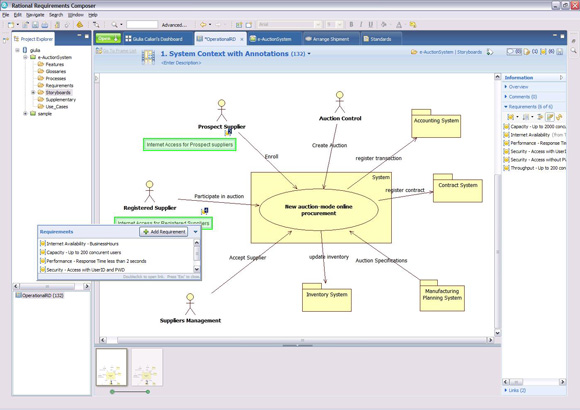Open dropdown arrow next to storyboard title
580x410 pixels.
309,54
